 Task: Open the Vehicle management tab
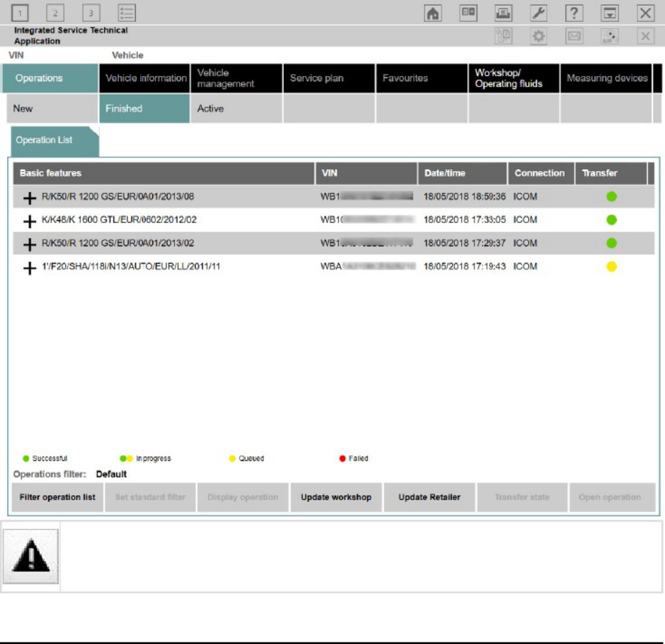(x=237, y=78)
